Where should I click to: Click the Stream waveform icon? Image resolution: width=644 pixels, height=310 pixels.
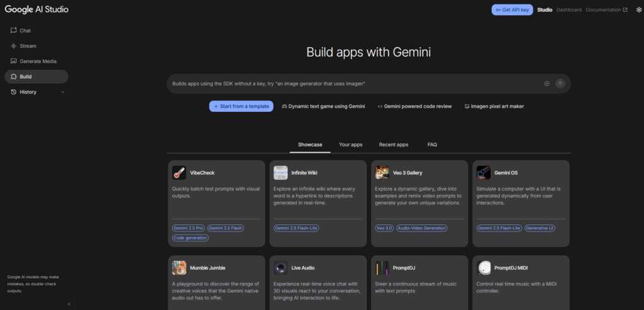click(x=14, y=46)
